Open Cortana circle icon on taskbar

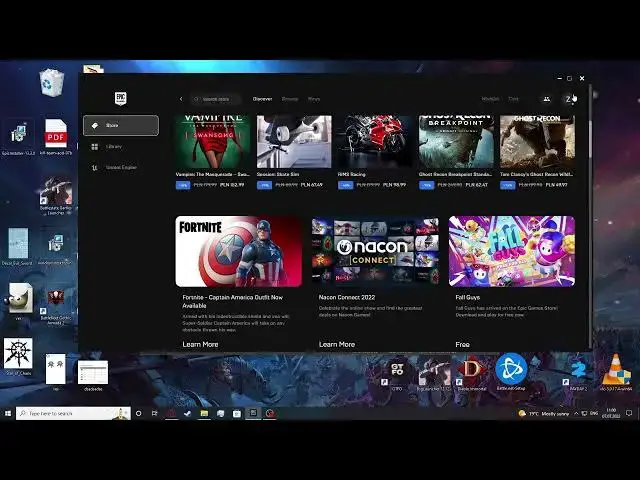click(138, 413)
